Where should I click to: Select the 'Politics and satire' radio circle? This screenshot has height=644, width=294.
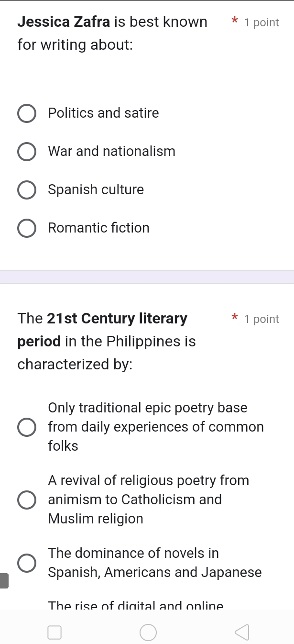point(27,114)
